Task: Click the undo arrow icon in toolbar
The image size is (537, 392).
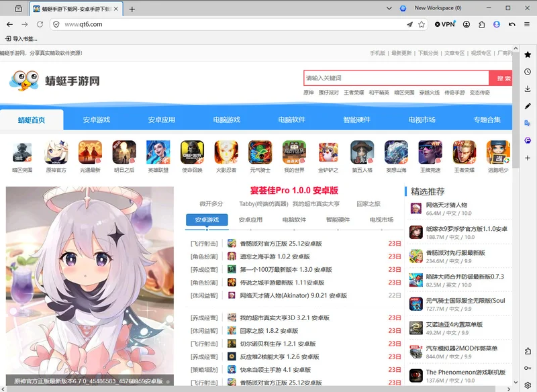Action: pos(511,24)
